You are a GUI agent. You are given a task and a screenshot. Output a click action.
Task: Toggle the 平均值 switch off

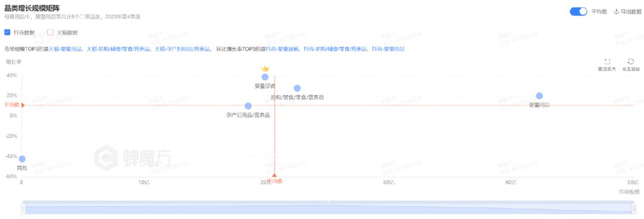pos(578,11)
